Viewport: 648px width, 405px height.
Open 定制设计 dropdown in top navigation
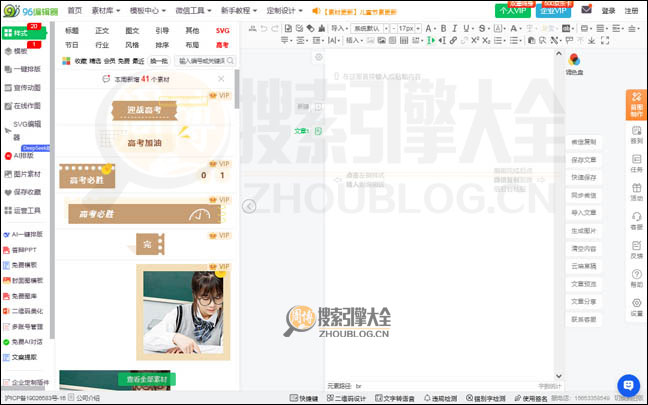(x=284, y=10)
